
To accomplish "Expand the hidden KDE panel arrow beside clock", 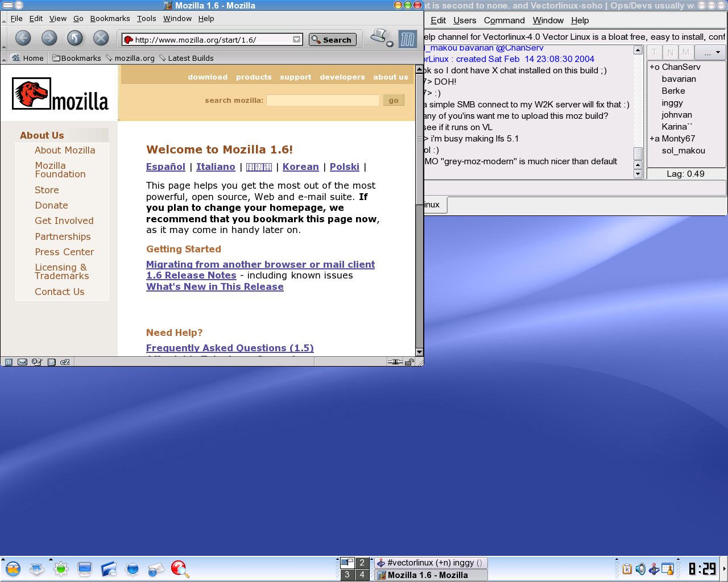I will pos(725,569).
